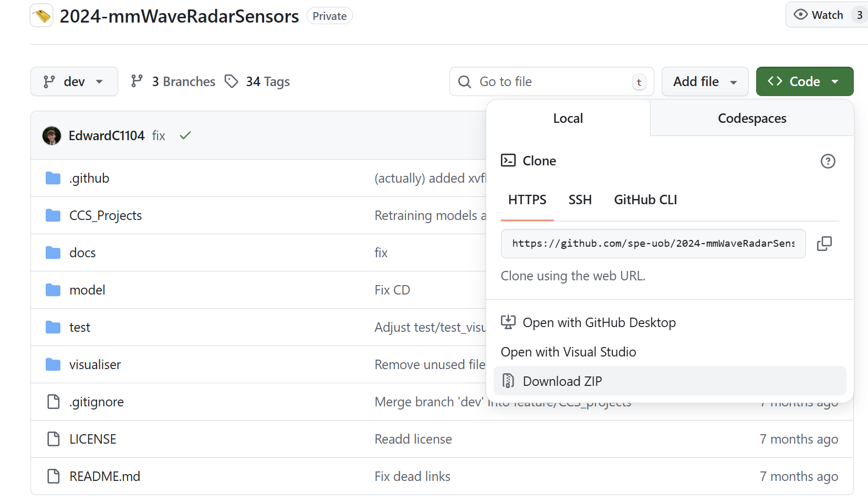Viewport: 868px width, 504px height.
Task: Open the .gitignore file
Action: pyautogui.click(x=97, y=402)
